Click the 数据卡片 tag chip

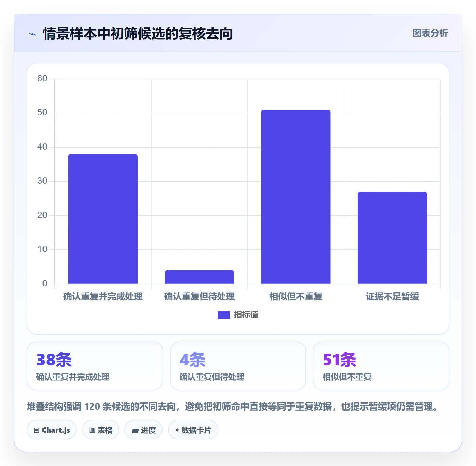pos(193,430)
